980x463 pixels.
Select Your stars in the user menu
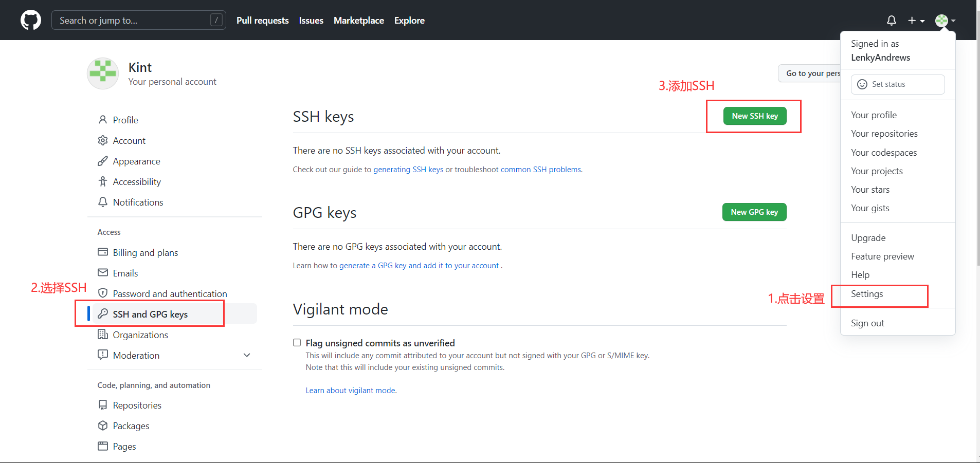[x=898, y=190]
